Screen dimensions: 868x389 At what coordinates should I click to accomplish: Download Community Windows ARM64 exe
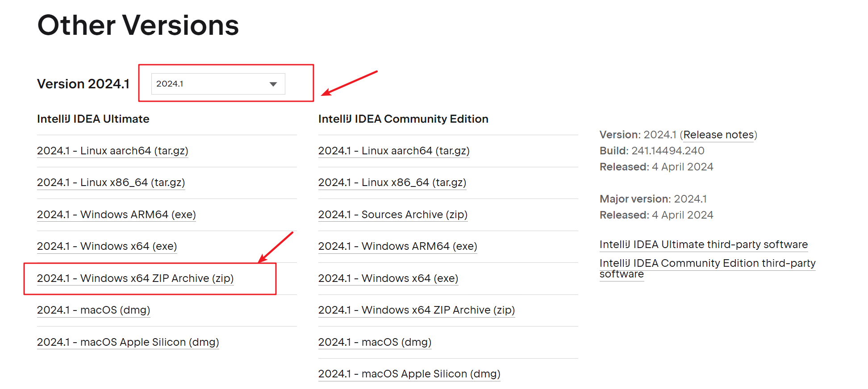(397, 246)
